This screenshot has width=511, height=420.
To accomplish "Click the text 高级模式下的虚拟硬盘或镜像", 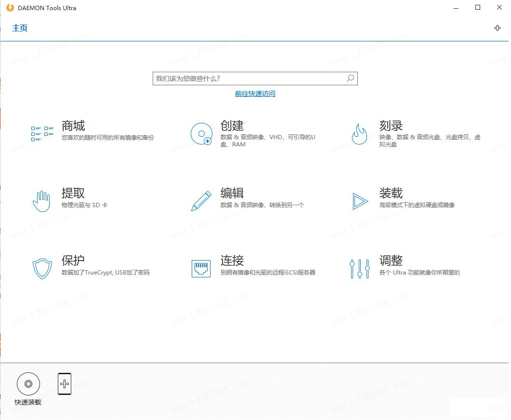I will 417,205.
